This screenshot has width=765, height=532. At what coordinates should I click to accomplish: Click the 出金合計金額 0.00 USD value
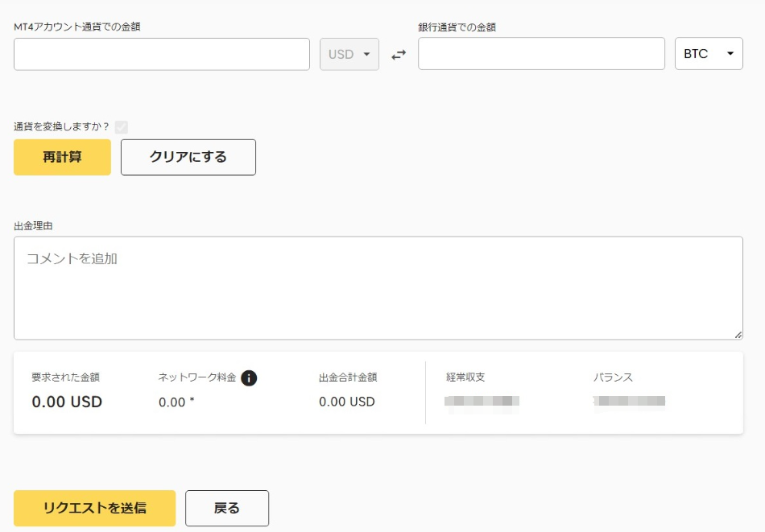pos(346,402)
